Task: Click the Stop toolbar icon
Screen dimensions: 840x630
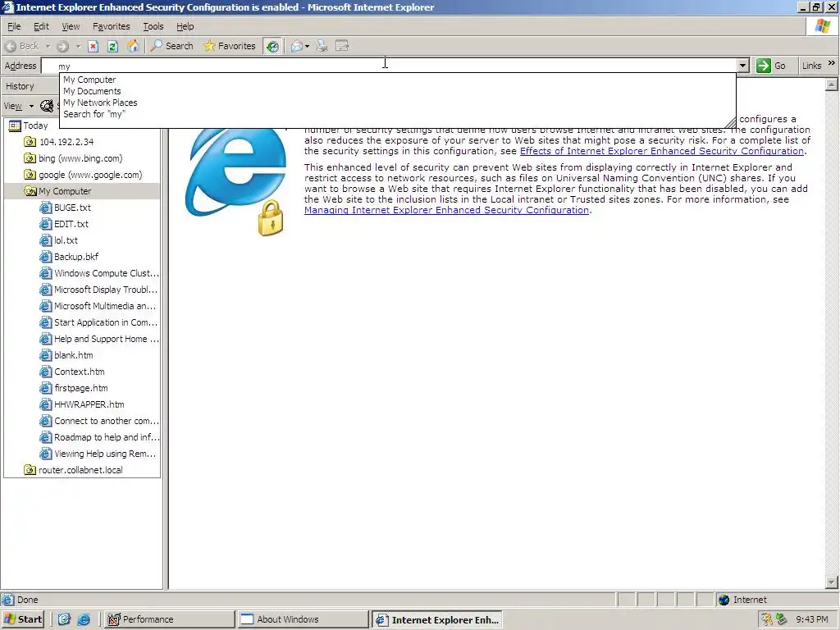Action: (x=93, y=46)
